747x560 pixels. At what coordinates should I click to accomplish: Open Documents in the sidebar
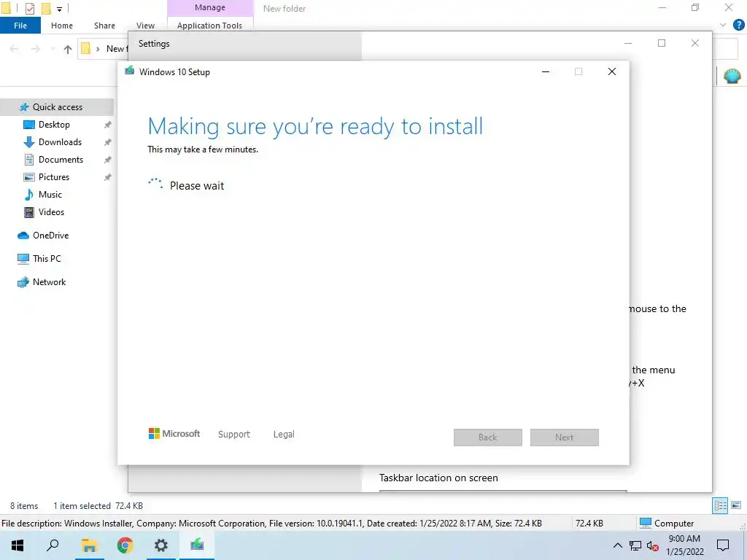(x=61, y=160)
